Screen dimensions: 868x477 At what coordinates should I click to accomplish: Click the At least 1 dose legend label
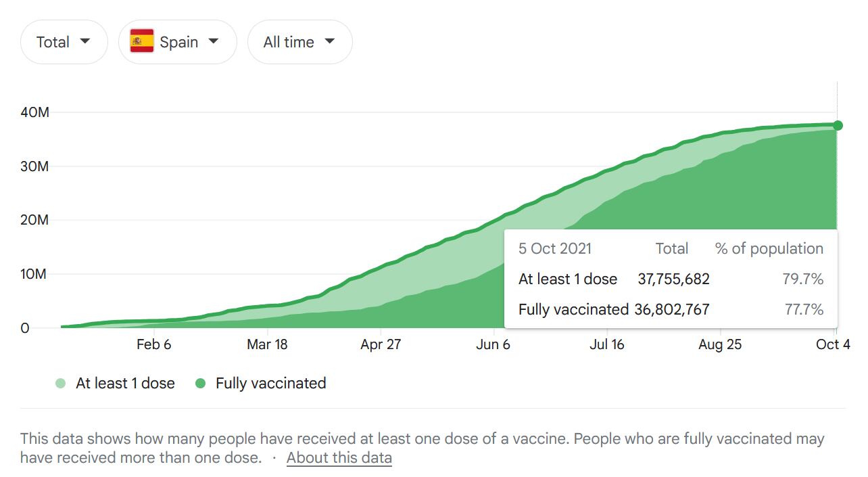[125, 384]
